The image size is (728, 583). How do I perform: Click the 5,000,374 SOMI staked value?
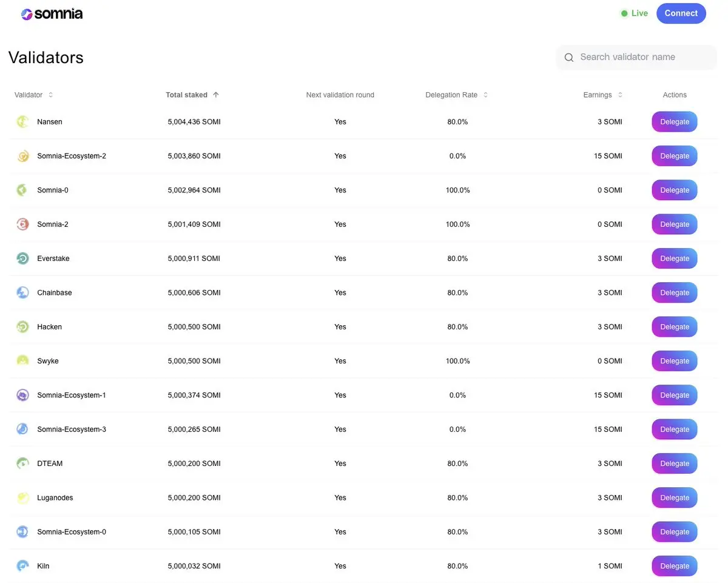(194, 395)
